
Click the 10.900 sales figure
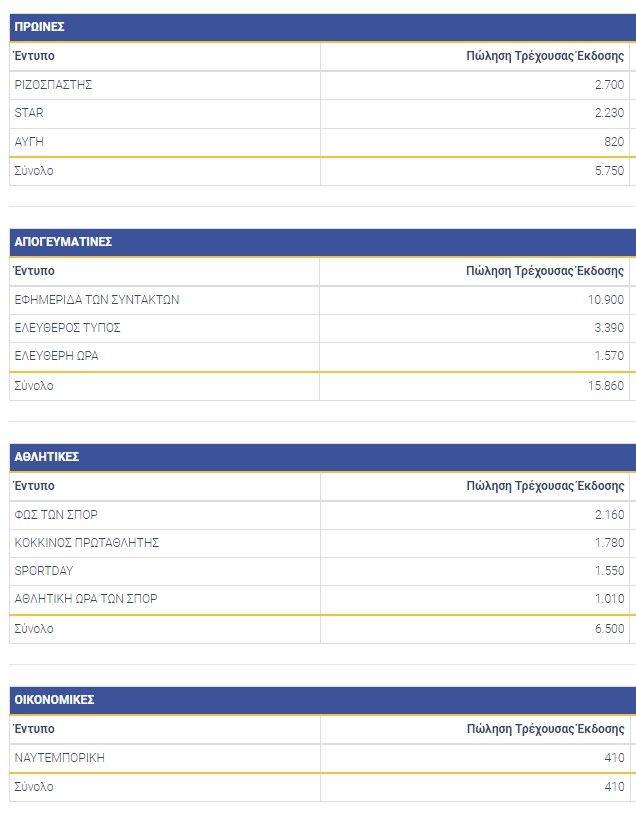click(607, 300)
